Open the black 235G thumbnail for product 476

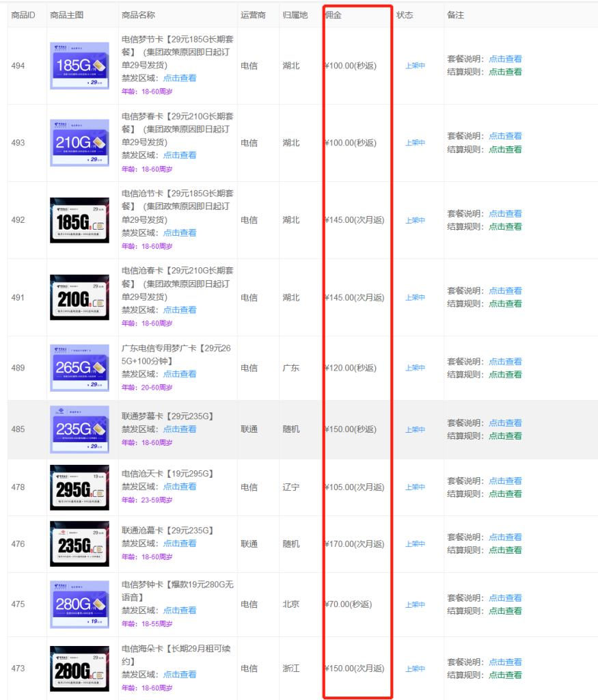pos(79,543)
